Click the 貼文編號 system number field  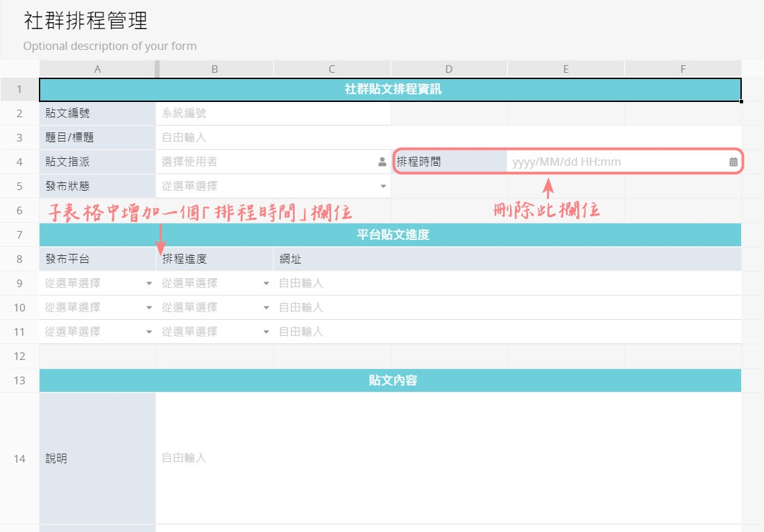[273, 114]
